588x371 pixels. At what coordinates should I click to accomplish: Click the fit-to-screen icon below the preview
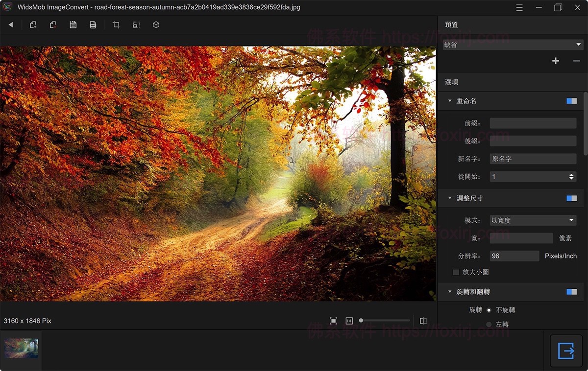point(333,321)
